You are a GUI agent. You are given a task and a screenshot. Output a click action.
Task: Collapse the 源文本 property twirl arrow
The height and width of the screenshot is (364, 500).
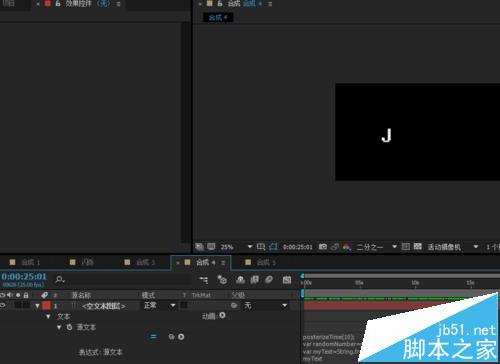[x=59, y=327]
